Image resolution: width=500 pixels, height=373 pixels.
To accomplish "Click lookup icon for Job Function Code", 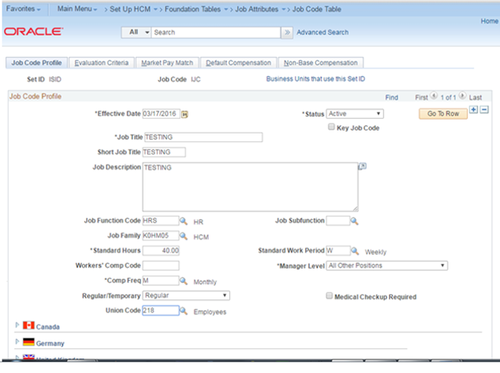I will pos(183,221).
